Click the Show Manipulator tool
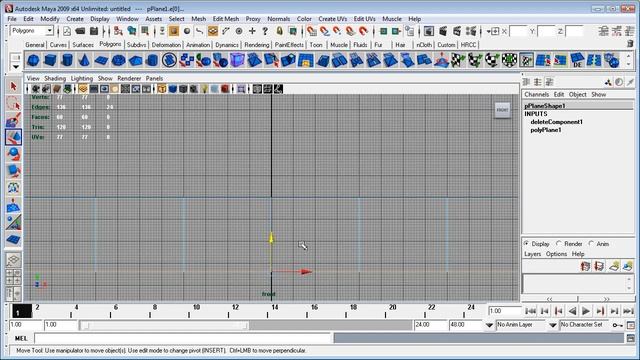 pos(13,222)
